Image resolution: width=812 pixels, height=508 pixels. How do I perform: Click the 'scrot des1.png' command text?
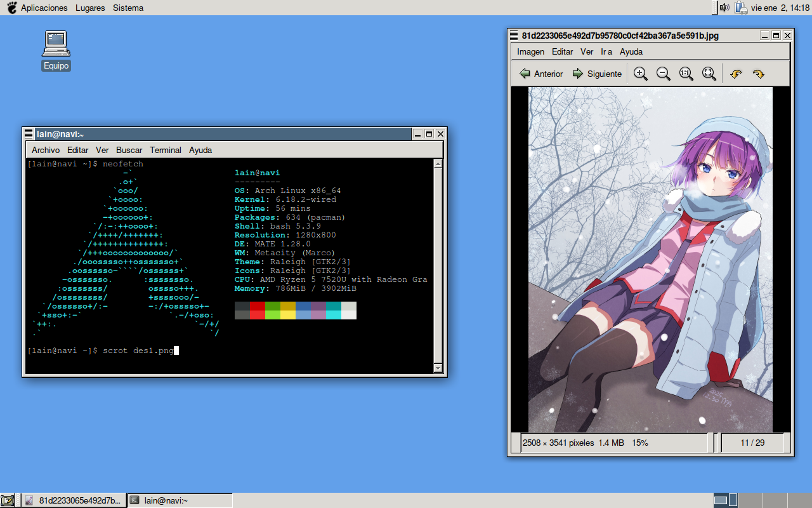pyautogui.click(x=138, y=351)
